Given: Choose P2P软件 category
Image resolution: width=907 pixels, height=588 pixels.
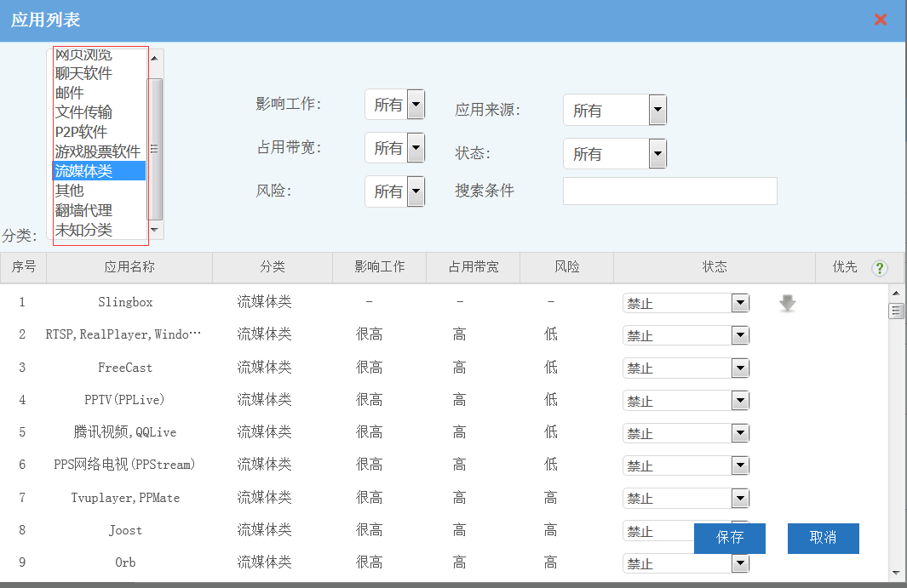Looking at the screenshot, I should [x=81, y=132].
